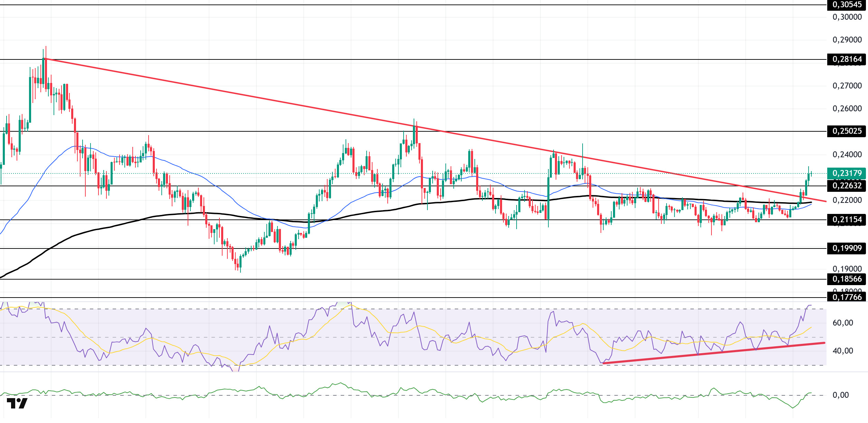Select the red rising RSI trendline

point(714,353)
